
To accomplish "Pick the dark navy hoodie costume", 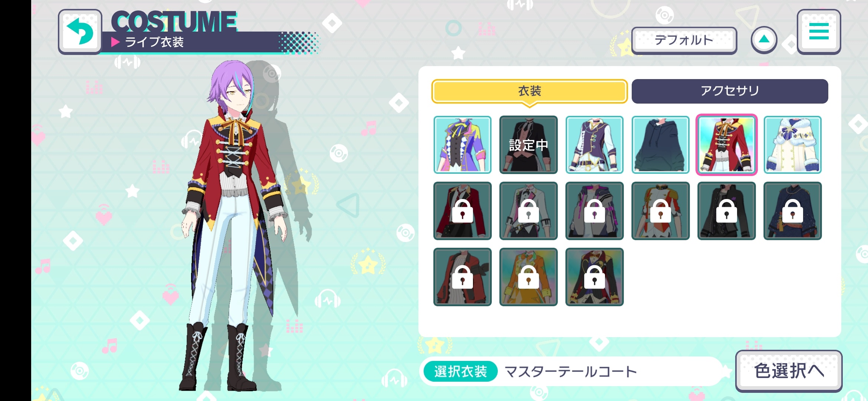I will point(661,145).
